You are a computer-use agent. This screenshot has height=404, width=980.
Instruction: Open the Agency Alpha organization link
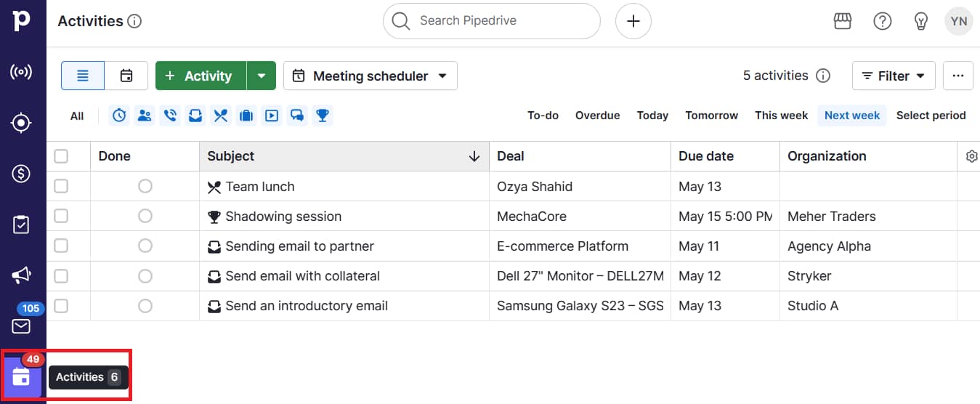click(829, 246)
